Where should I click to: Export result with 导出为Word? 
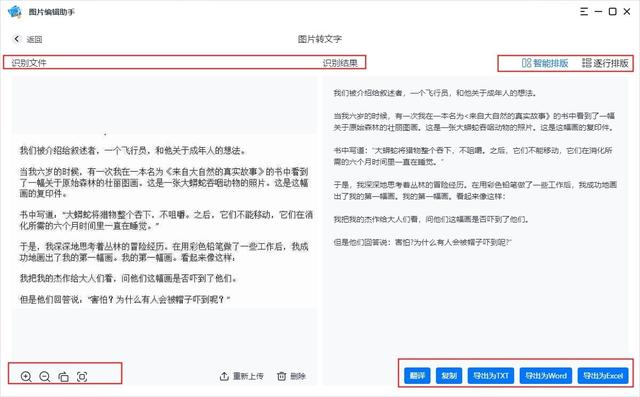click(x=546, y=376)
